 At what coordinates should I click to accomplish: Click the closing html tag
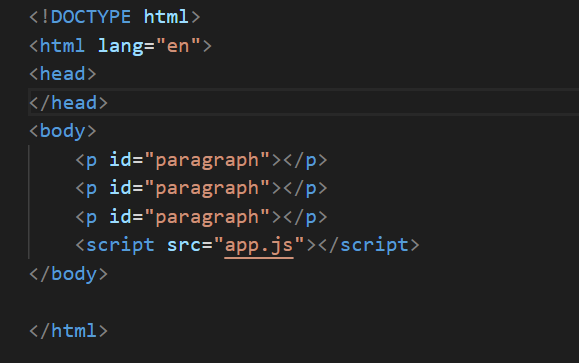tap(68, 331)
